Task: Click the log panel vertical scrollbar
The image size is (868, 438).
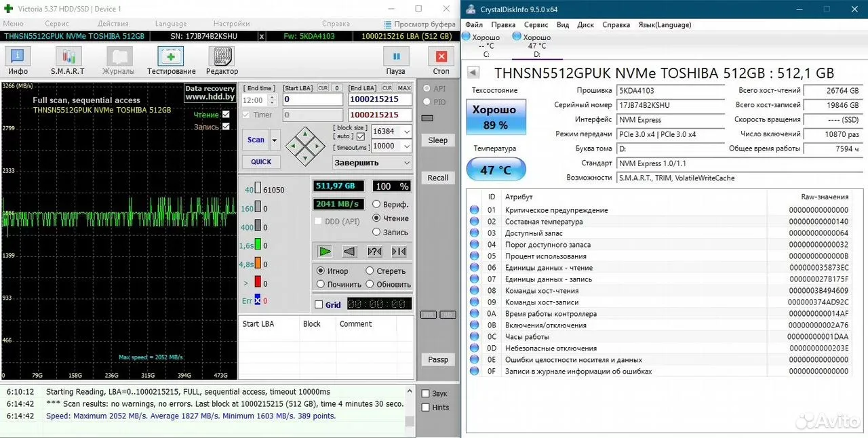Action: point(409,405)
